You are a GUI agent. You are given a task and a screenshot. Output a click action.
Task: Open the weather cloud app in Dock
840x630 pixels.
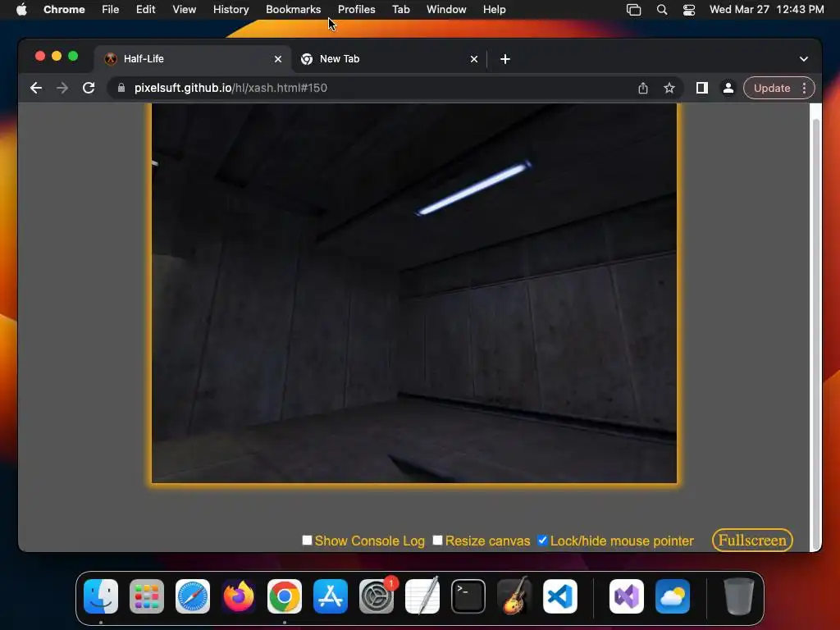click(x=673, y=596)
